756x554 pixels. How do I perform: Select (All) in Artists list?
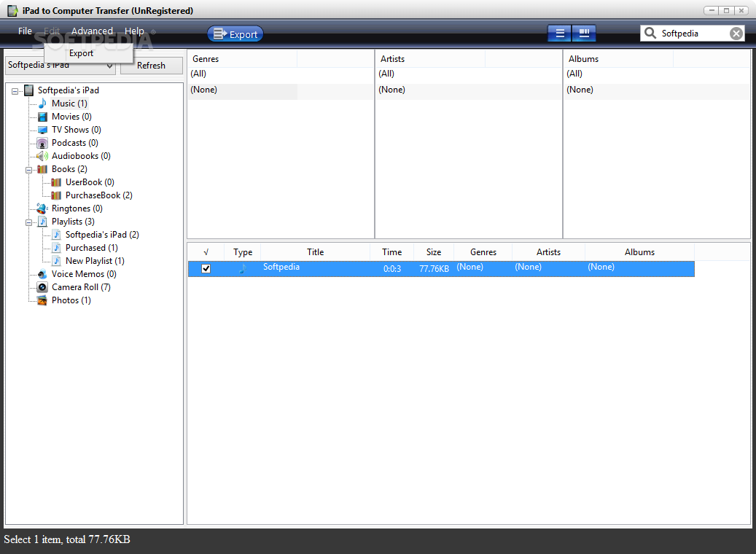[x=386, y=74]
